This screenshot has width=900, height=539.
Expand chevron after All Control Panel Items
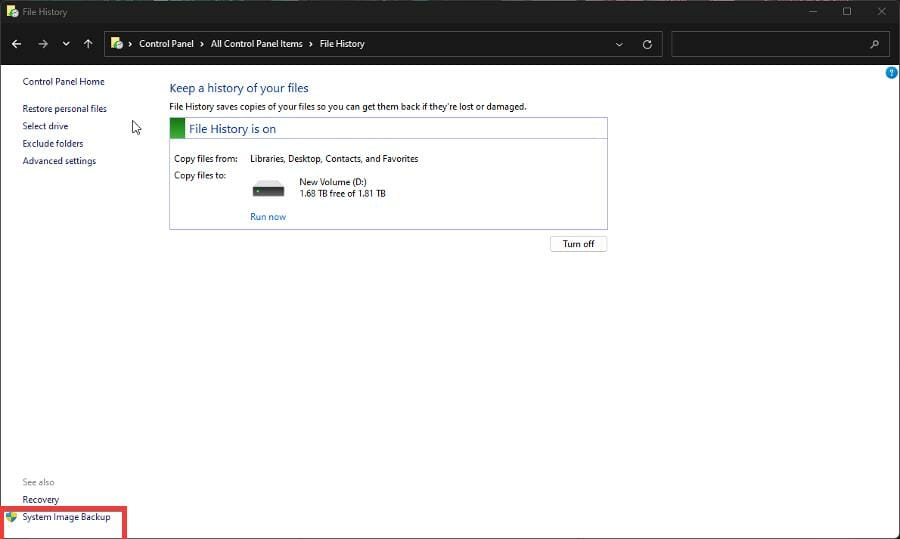[311, 44]
